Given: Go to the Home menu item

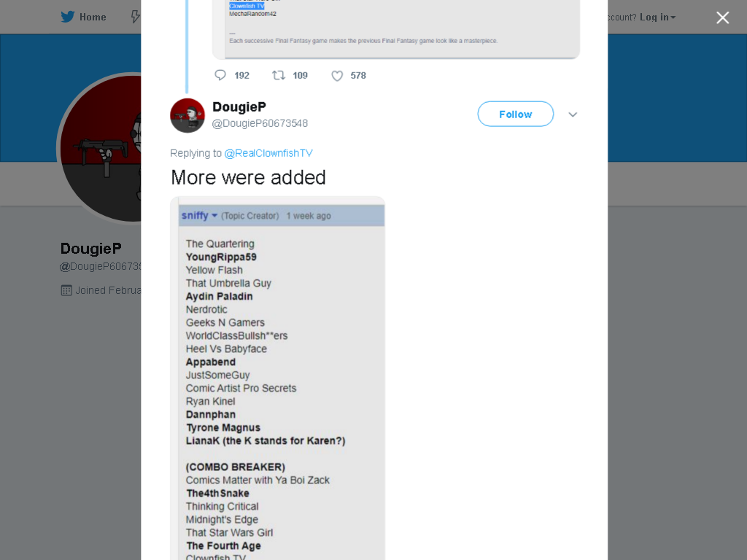Looking at the screenshot, I should click(x=83, y=17).
